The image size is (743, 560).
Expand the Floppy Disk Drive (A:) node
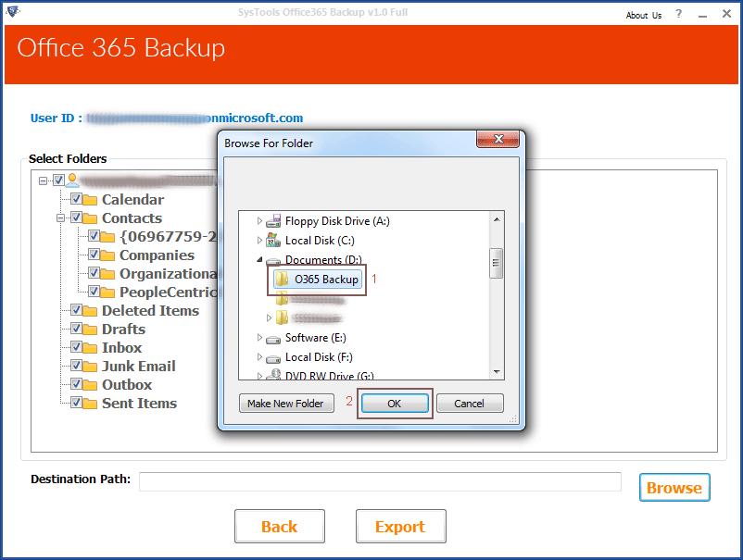tap(259, 222)
